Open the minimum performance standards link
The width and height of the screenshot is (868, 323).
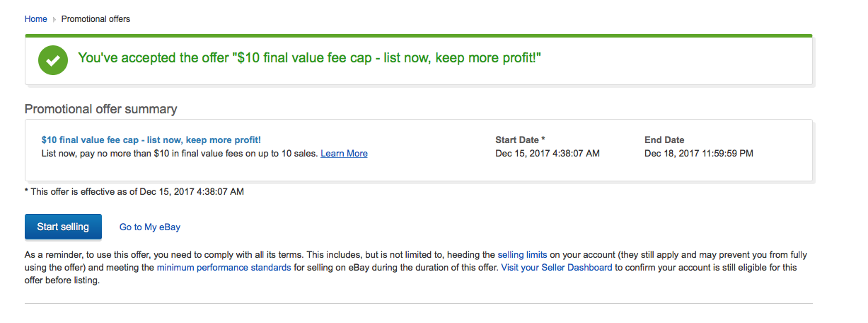point(224,268)
